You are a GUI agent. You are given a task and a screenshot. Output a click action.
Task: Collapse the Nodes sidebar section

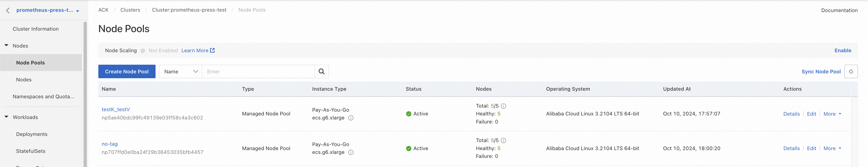[x=6, y=45]
